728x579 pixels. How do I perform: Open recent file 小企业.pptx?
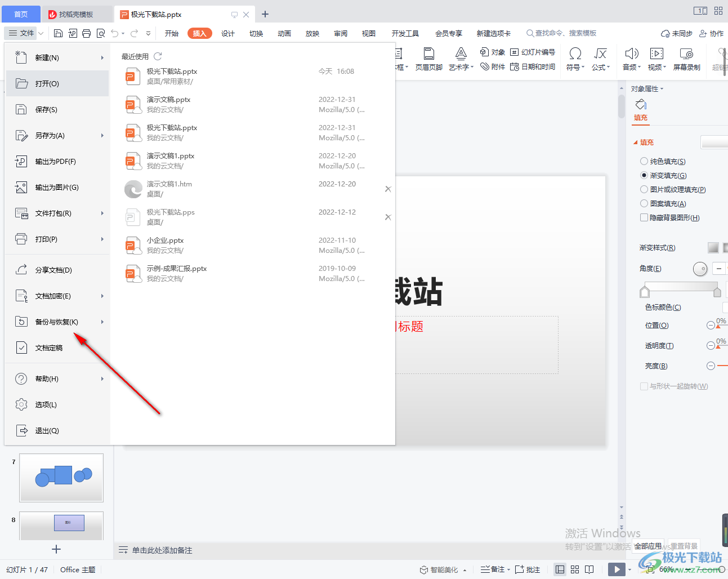click(253, 245)
